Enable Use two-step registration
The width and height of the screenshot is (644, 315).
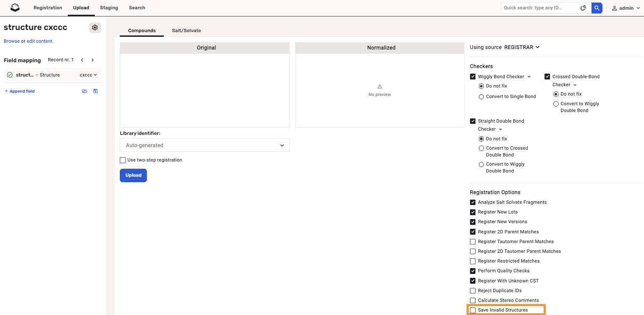click(123, 160)
